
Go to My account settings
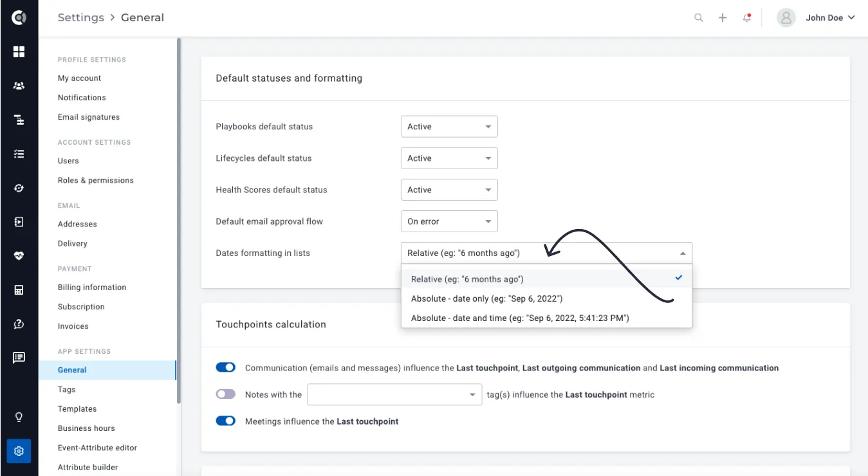79,78
